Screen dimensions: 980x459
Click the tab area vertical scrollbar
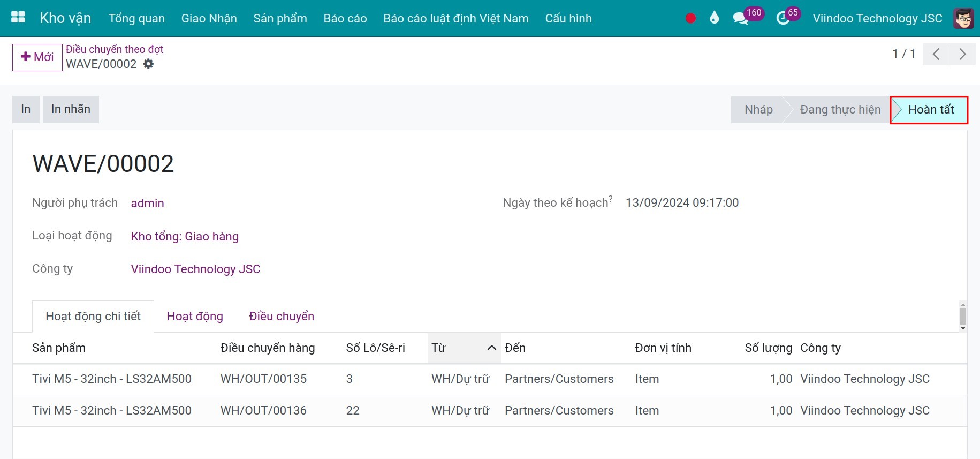963,317
